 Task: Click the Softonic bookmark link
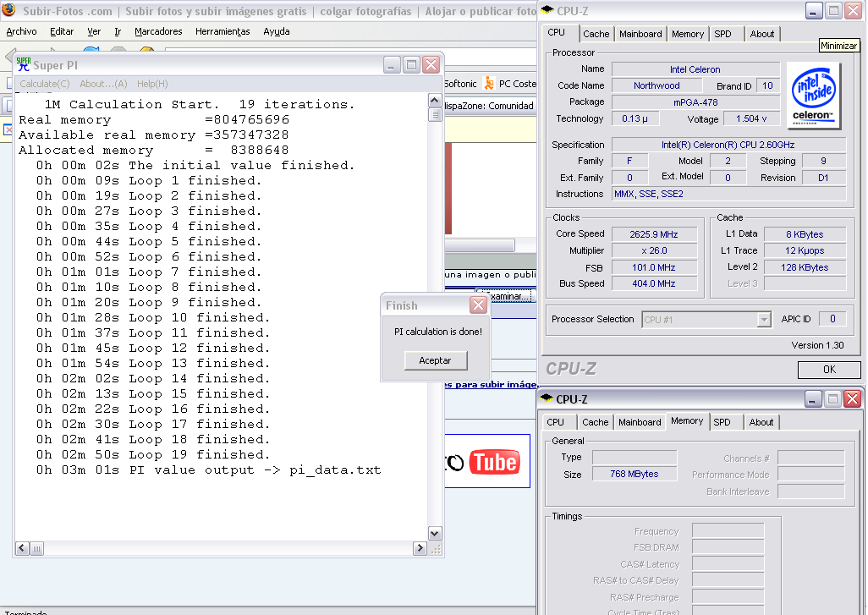460,84
